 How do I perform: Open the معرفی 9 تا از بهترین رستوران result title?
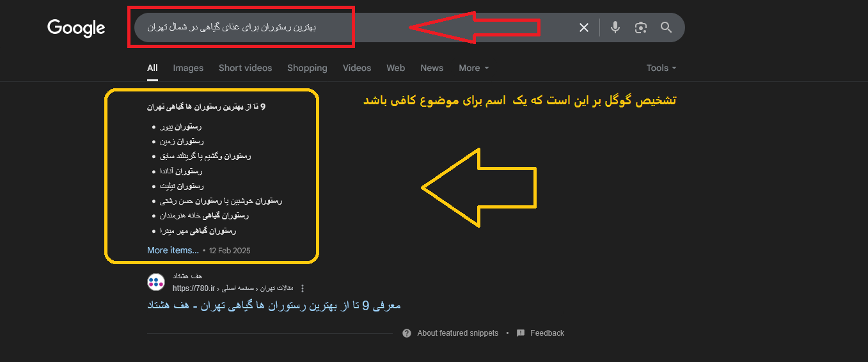click(274, 306)
